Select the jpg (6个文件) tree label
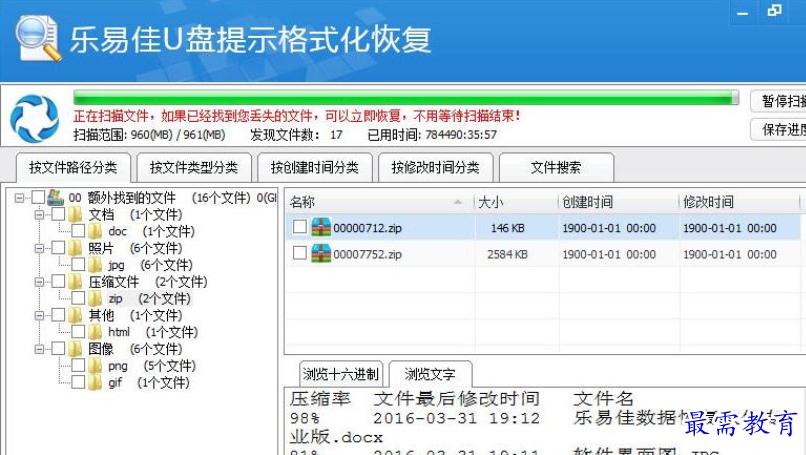Viewport: 806px width, 455px height. tap(150, 265)
